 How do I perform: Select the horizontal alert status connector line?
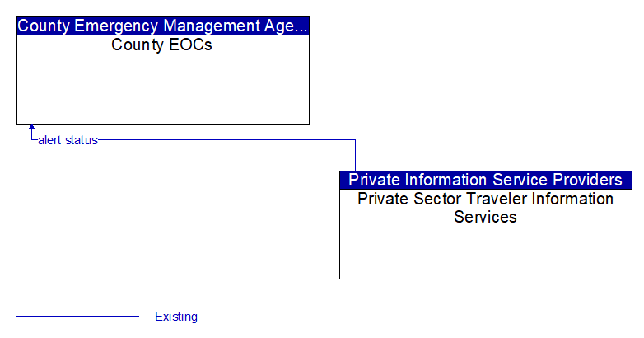point(226,140)
